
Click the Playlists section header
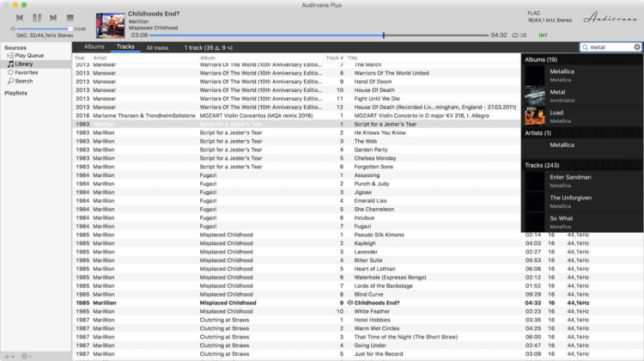(x=15, y=94)
